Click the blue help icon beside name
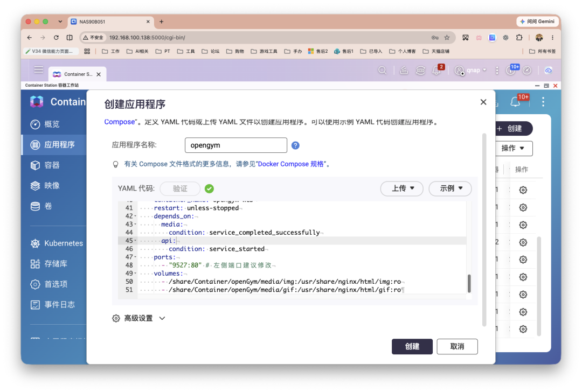 [x=295, y=145]
